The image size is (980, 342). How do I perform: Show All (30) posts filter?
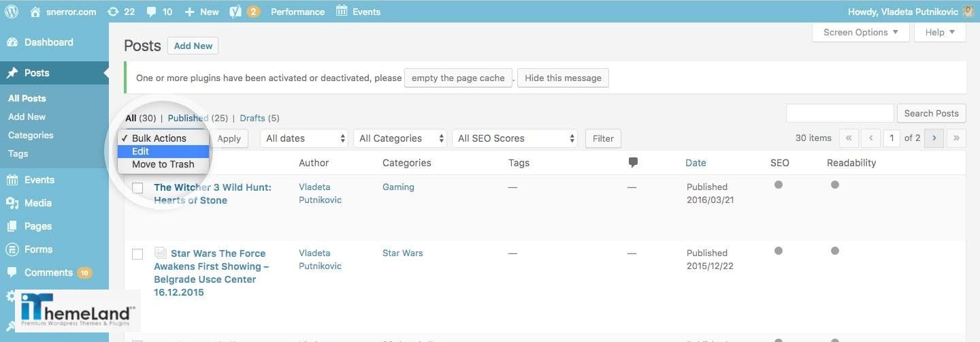pyautogui.click(x=141, y=118)
